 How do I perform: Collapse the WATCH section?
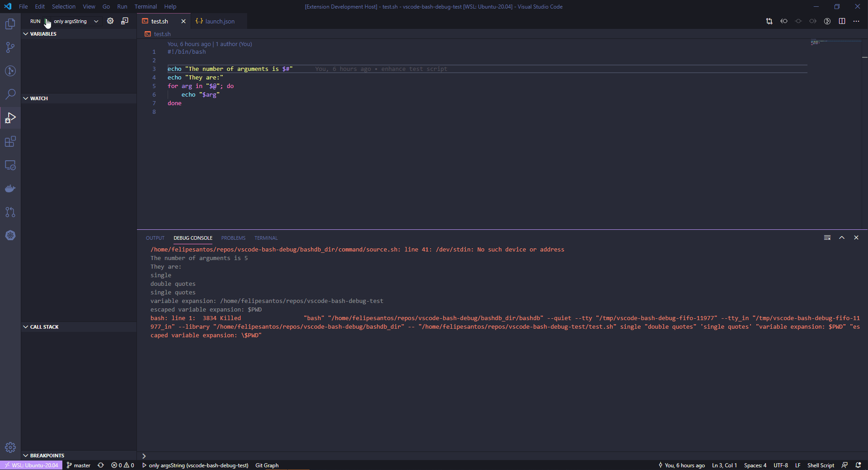79,98
